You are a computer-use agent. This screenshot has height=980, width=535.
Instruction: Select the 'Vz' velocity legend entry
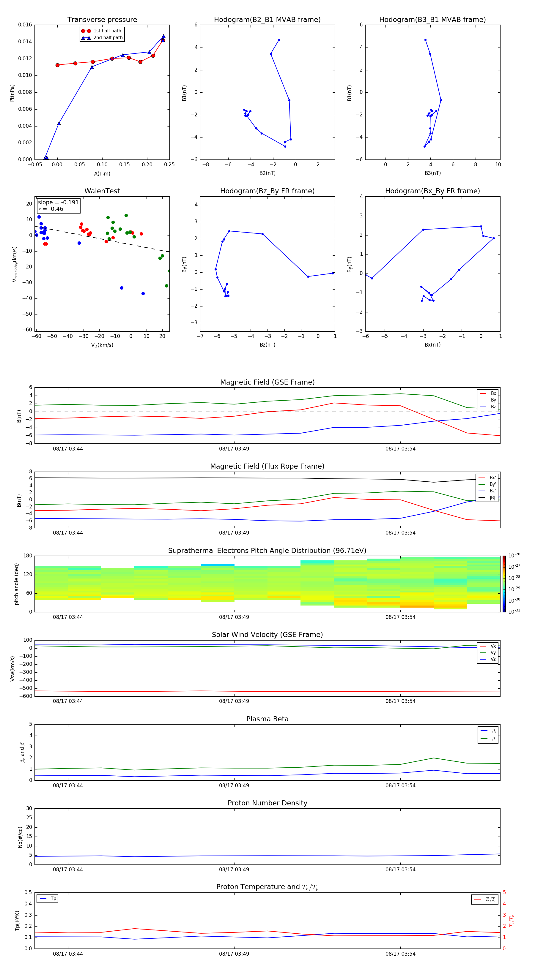click(488, 659)
